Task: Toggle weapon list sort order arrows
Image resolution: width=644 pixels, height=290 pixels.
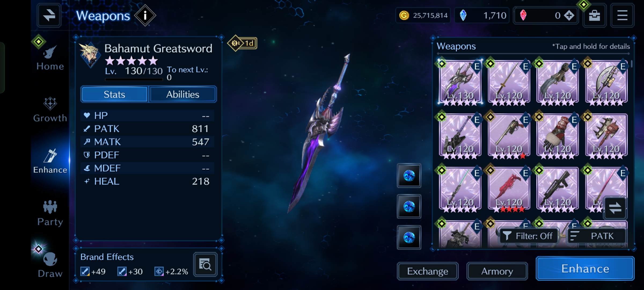Action: (615, 208)
